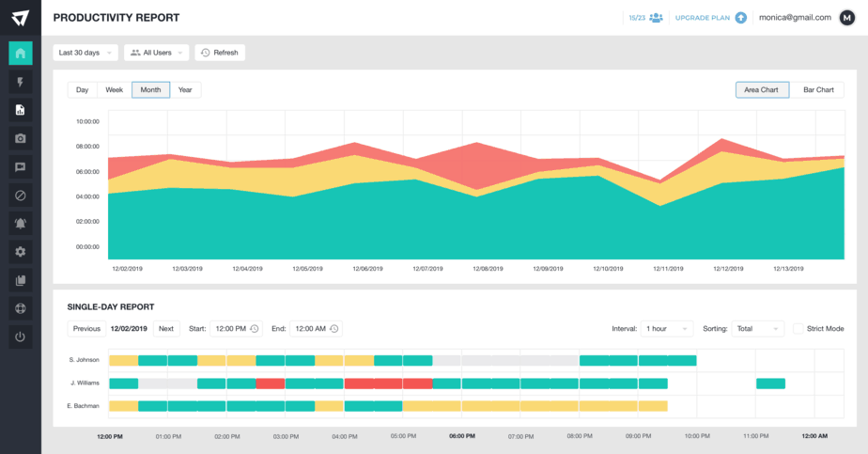Click the power logout sidebar icon
868x454 pixels.
pyautogui.click(x=21, y=337)
